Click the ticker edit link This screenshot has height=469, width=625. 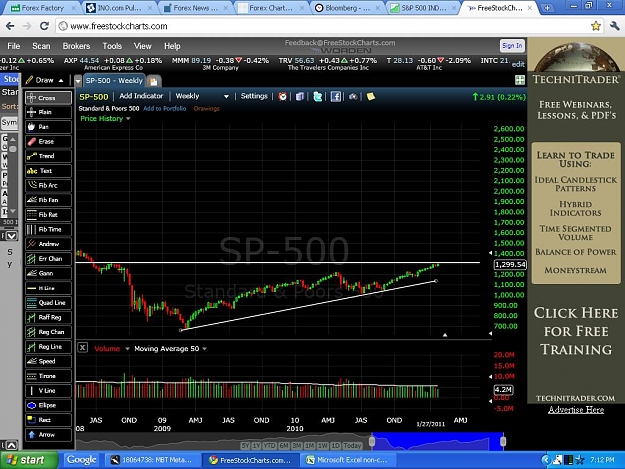[518, 64]
